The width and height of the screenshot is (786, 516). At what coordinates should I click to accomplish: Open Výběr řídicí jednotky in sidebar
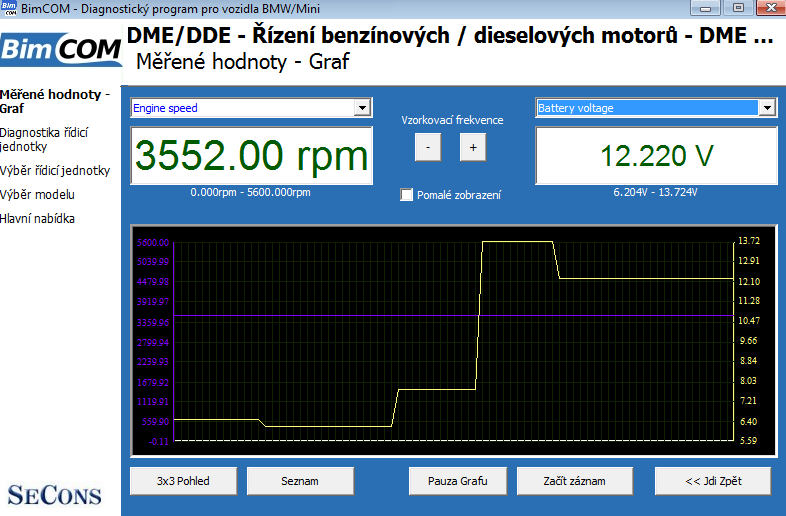point(55,170)
